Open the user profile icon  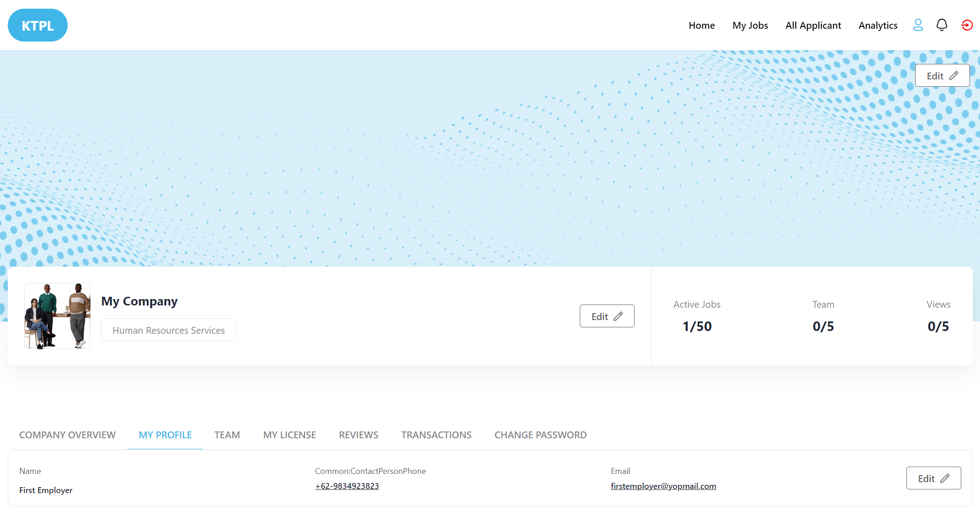click(918, 25)
